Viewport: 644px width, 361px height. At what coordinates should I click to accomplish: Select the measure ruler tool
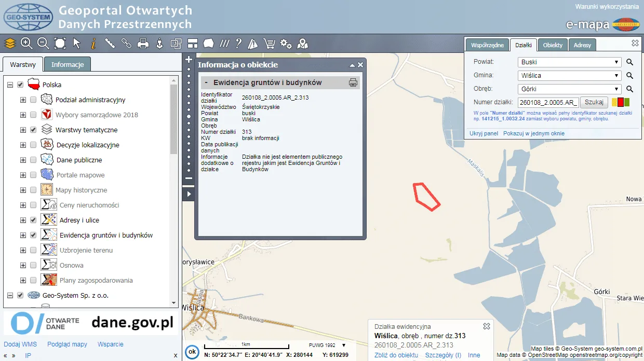coord(110,44)
